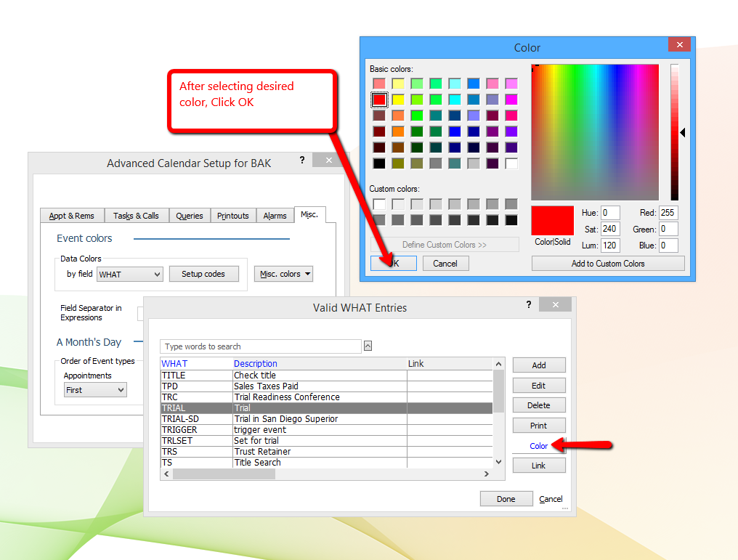Click the arrow icon beside the search box
Image resolution: width=738 pixels, height=560 pixels.
click(x=368, y=346)
